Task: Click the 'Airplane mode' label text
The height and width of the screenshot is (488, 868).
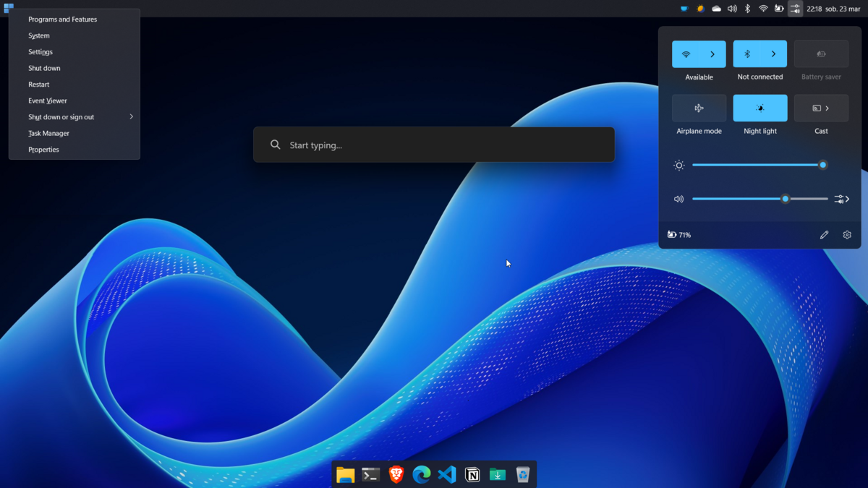Action: click(x=699, y=132)
